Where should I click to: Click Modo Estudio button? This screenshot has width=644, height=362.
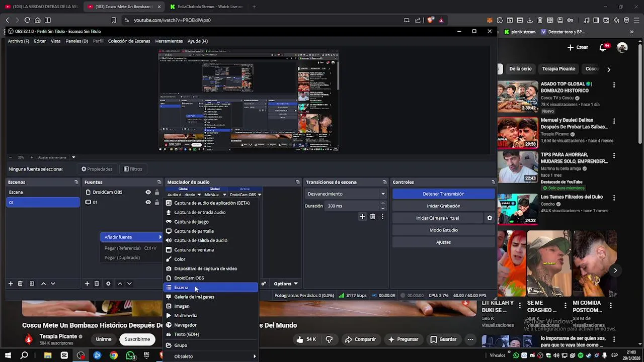[443, 230]
